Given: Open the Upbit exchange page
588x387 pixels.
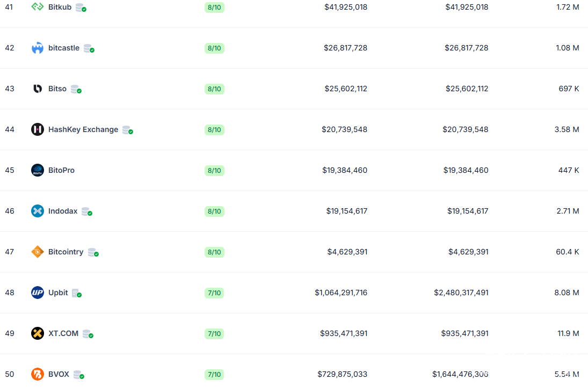Looking at the screenshot, I should pos(58,293).
